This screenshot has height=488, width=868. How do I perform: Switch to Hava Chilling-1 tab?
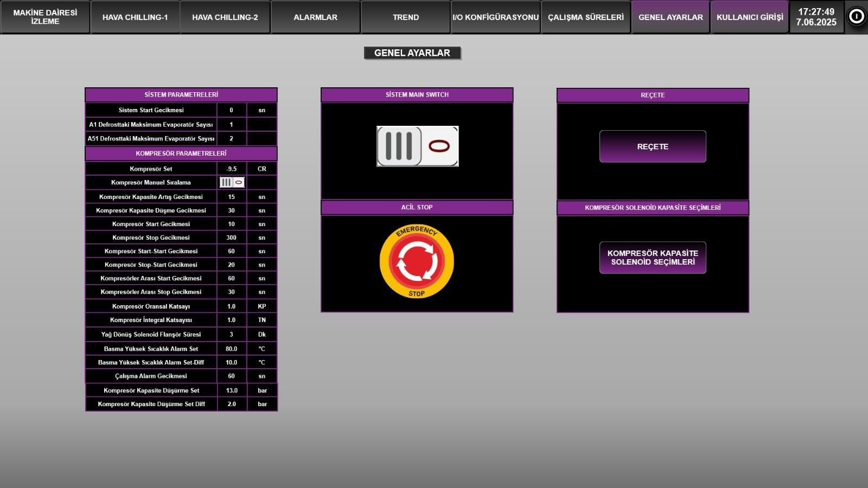pos(135,17)
